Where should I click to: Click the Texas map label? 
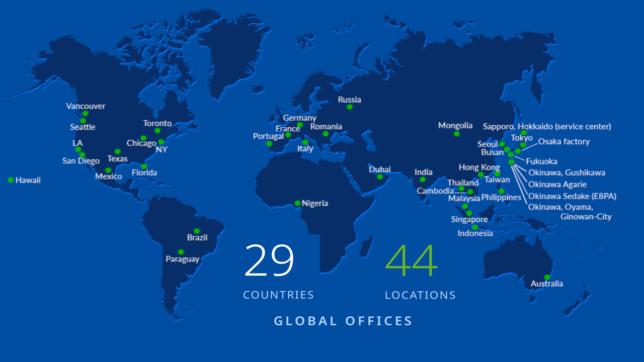point(117,159)
